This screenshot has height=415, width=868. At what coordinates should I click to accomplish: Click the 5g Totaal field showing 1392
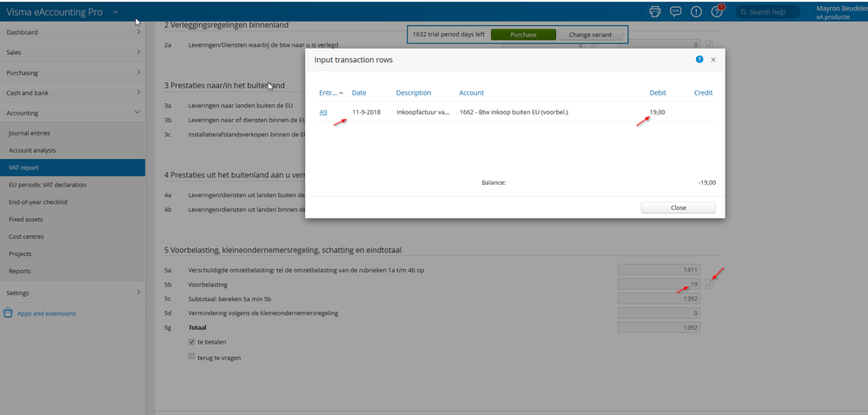659,327
